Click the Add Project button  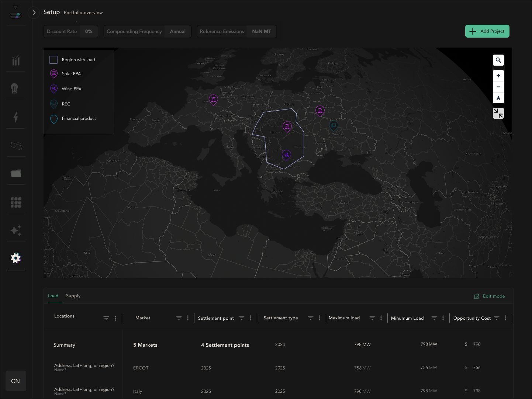click(487, 31)
